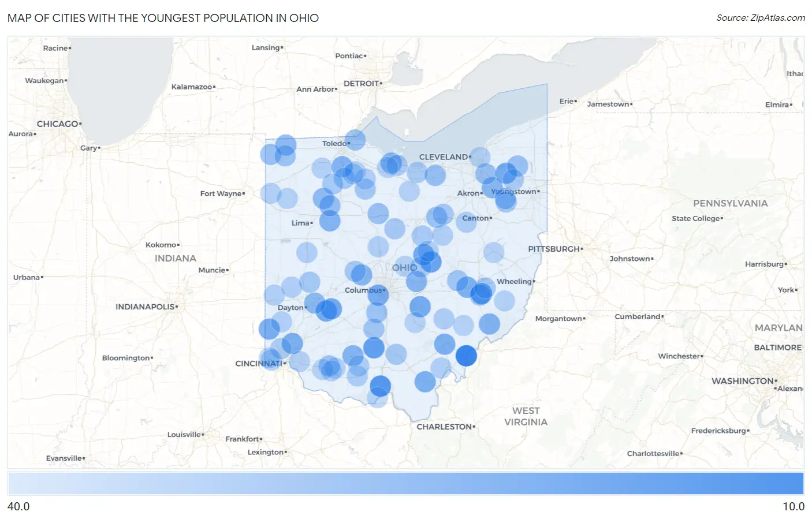Screen dimensions: 812x519
Task: Click the Wheeling city label
Action: point(514,282)
